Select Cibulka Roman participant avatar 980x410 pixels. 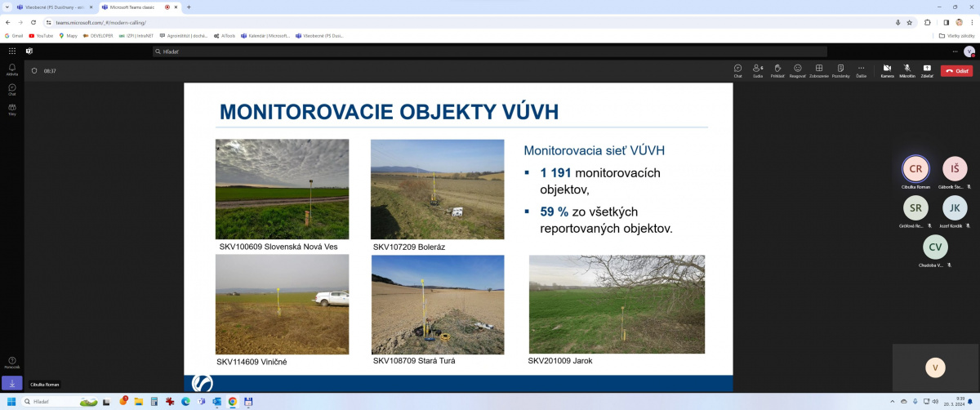915,168
